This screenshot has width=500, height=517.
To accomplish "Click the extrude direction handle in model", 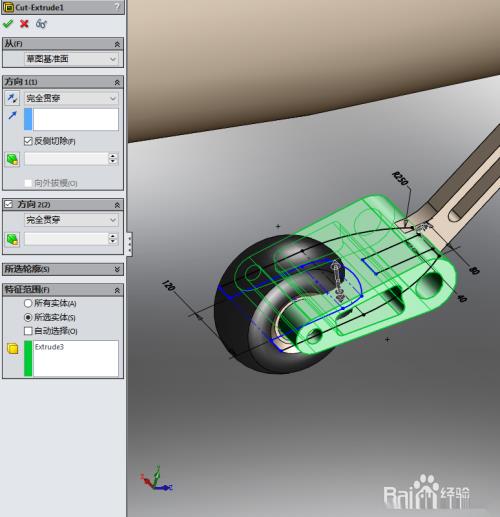I will click(x=337, y=280).
